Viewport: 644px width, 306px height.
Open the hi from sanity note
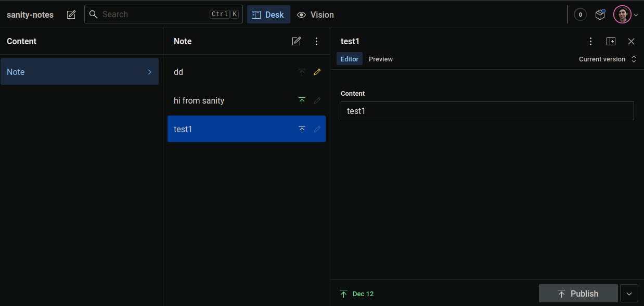[x=247, y=100]
